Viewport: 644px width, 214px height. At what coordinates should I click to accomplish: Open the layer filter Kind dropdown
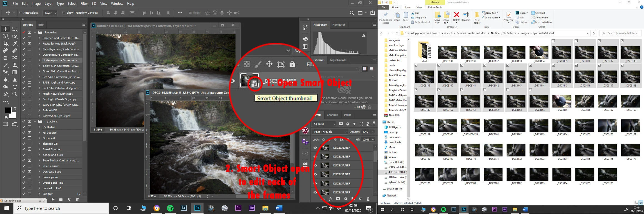(324, 124)
